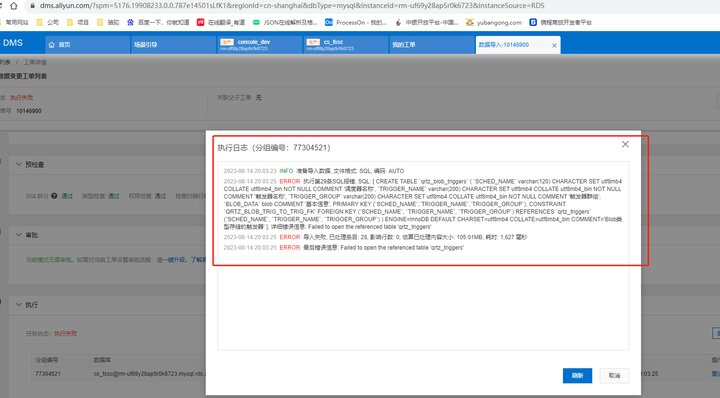Viewport: 720px width, 398px height.
Task: Switch to the 场景引导 tab
Action: coord(173,45)
